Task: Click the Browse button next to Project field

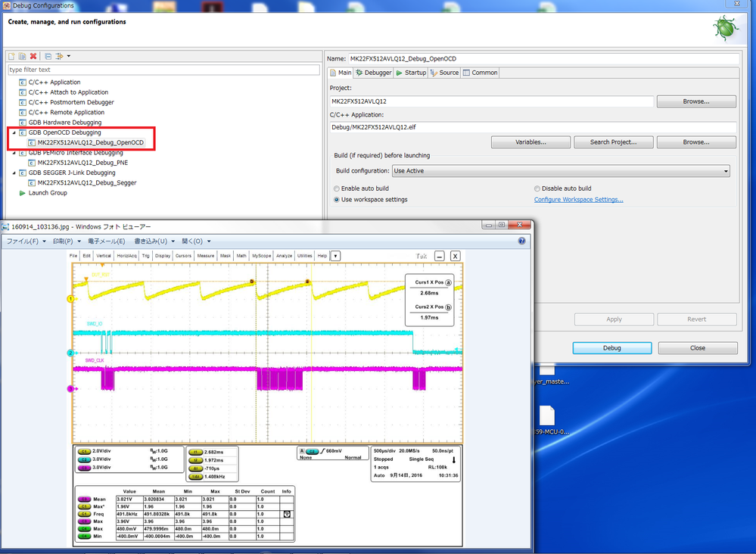Action: click(x=696, y=101)
